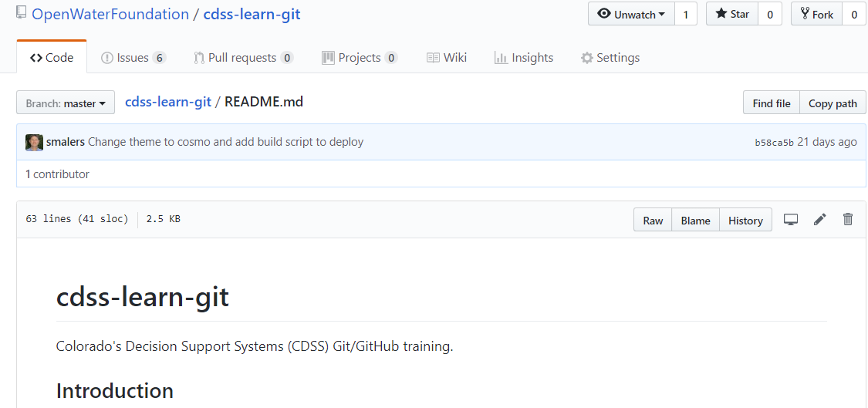
Task: Click the smalers avatar thumbnail
Action: [34, 142]
